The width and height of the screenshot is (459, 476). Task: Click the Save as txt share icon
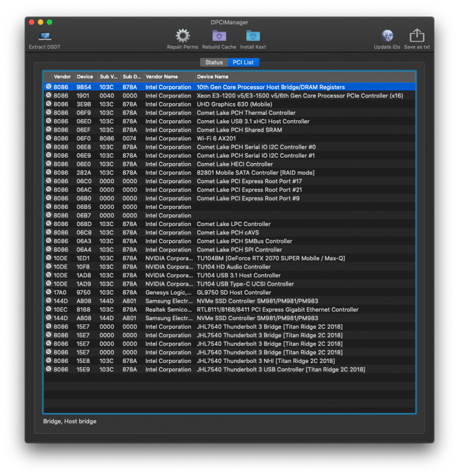pyautogui.click(x=417, y=36)
